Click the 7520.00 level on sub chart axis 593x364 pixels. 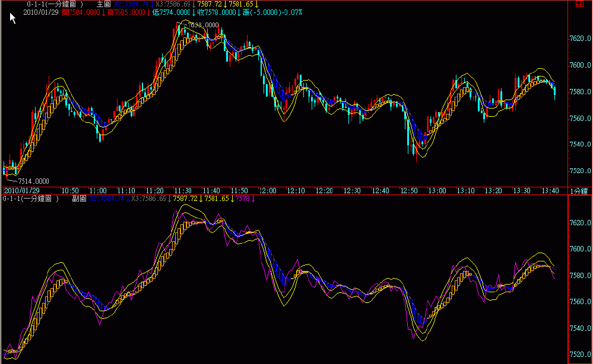(579, 354)
